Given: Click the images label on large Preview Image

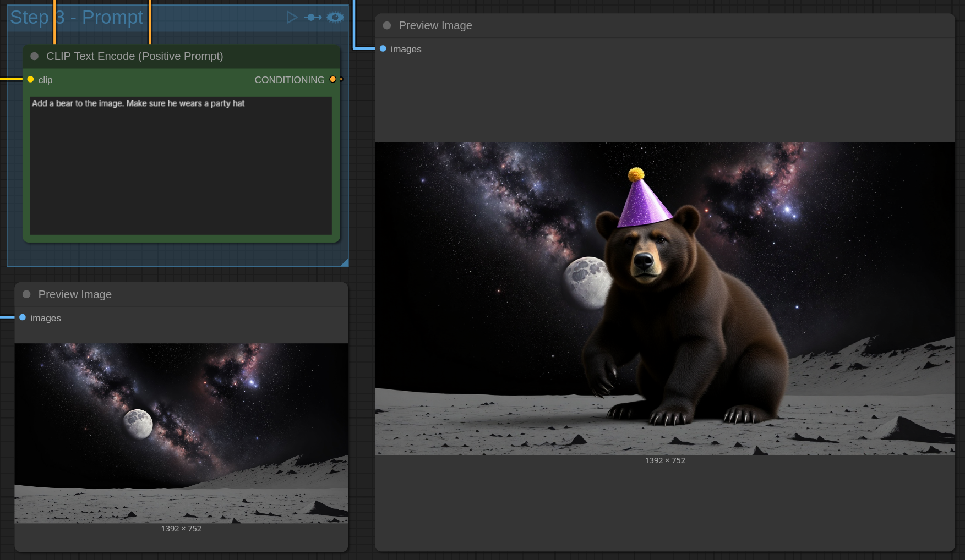Looking at the screenshot, I should (406, 49).
